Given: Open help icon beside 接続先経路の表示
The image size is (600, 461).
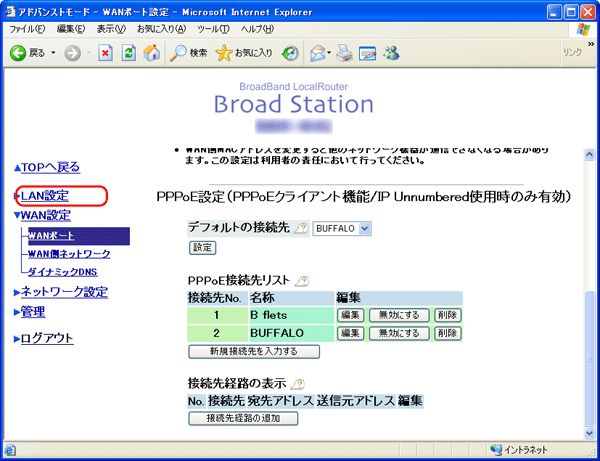Looking at the screenshot, I should [298, 384].
